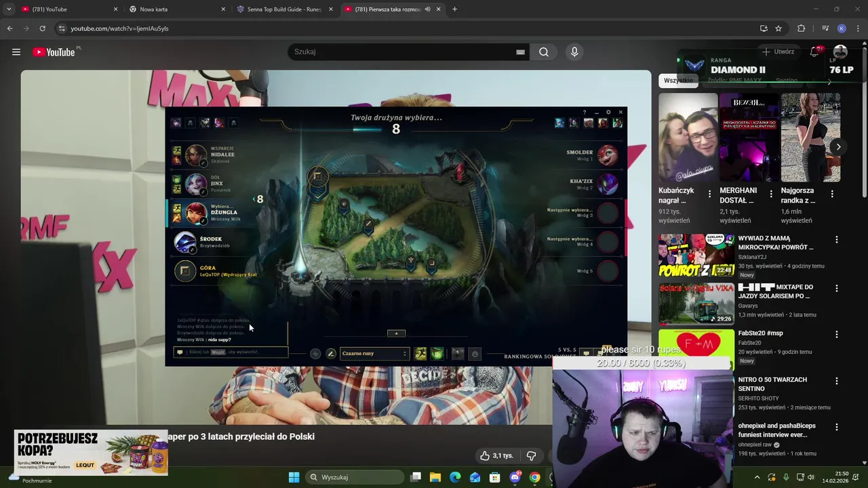Open League client help question mark
The image size is (868, 488).
coord(585,112)
